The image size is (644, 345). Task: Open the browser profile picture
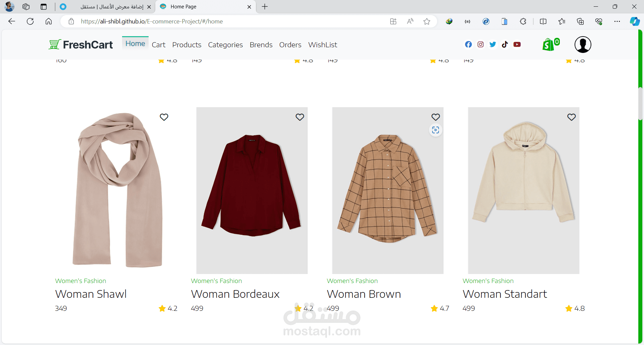click(9, 7)
